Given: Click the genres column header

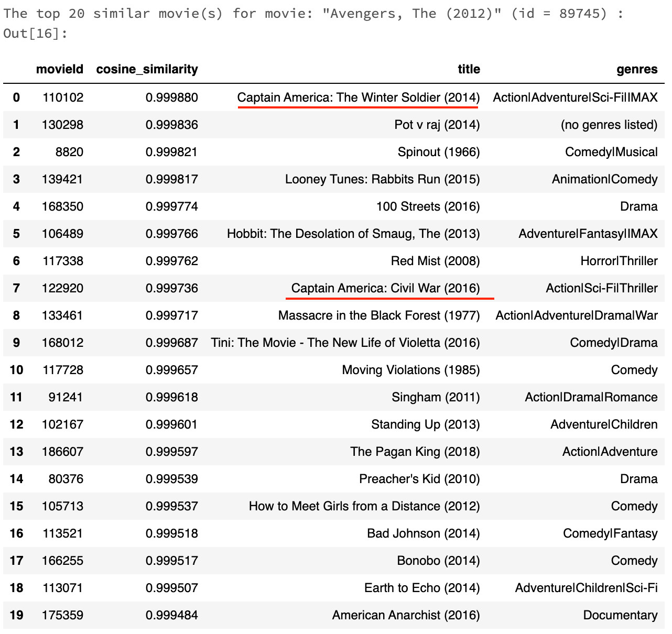Looking at the screenshot, I should click(x=637, y=69).
